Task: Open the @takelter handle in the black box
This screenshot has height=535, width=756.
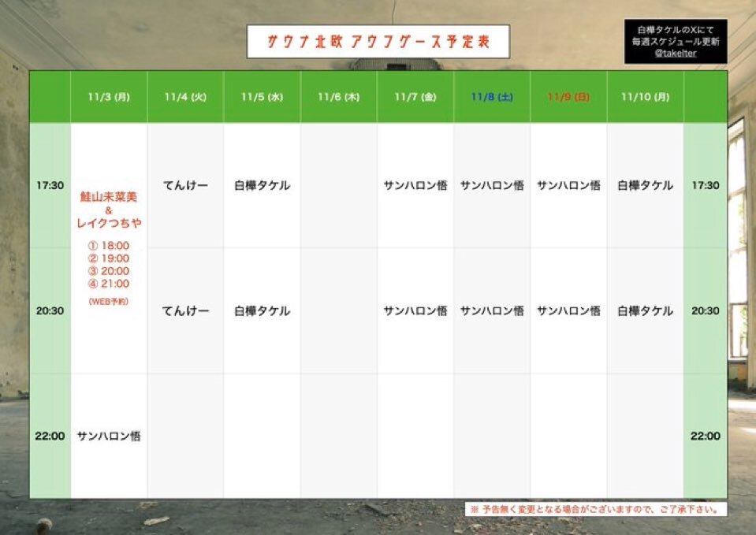Action: tap(675, 53)
